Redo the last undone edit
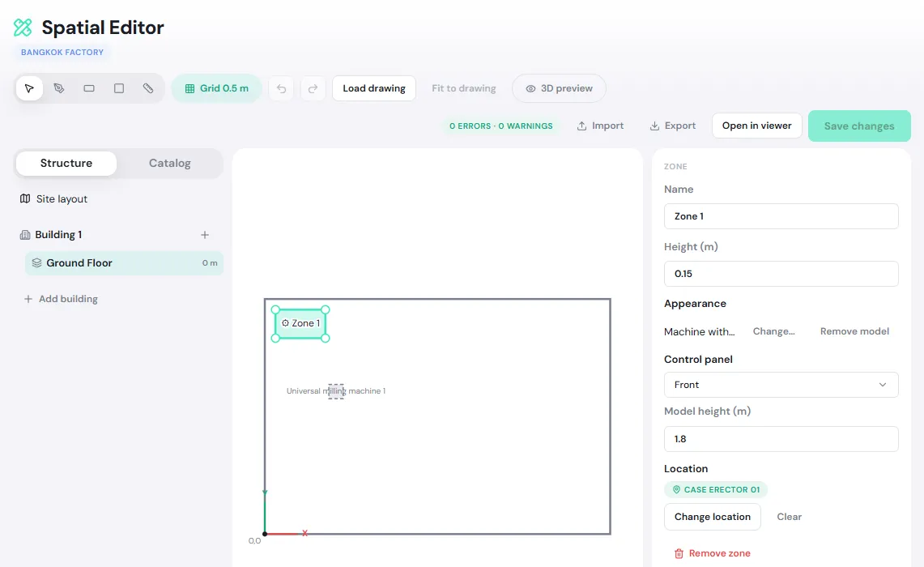The image size is (924, 567). [x=313, y=88]
